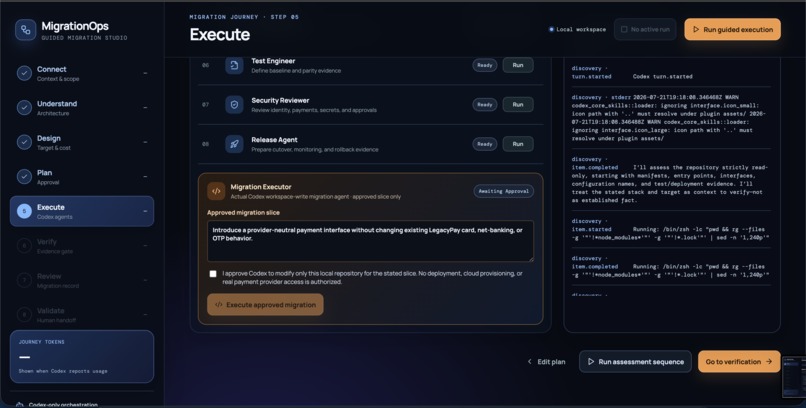Viewport: 806px width, 408px height.
Task: Click the Ready badge for Test Engineer
Action: point(485,65)
